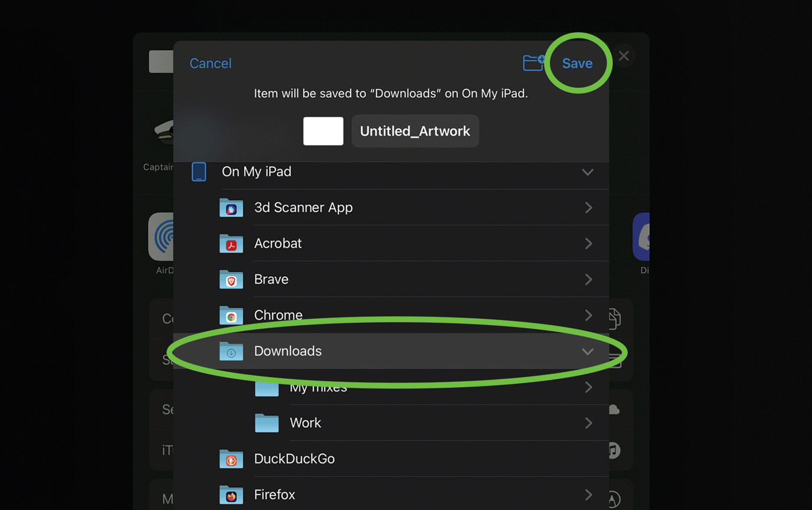812x510 pixels.
Task: Expand the Brave folder chevron
Action: (x=588, y=280)
